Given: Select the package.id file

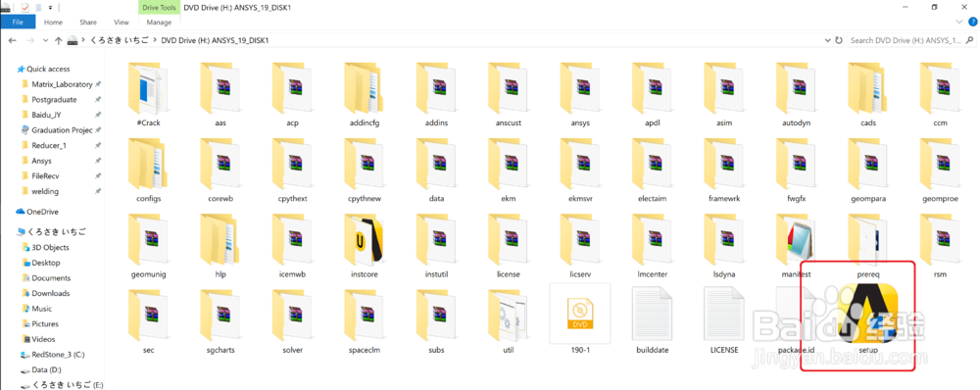Looking at the screenshot, I should pyautogui.click(x=796, y=321).
